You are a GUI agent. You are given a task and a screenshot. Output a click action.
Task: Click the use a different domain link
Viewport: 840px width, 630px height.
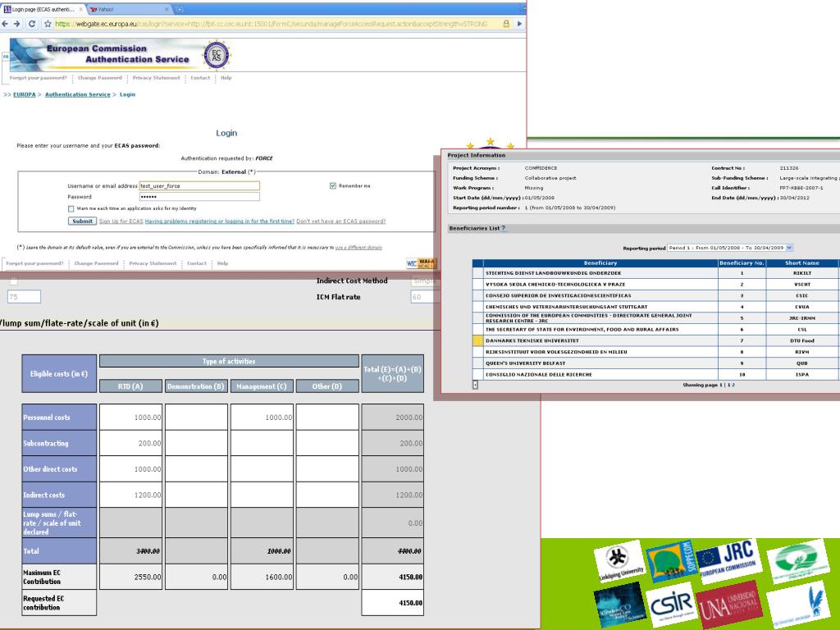[x=358, y=248]
